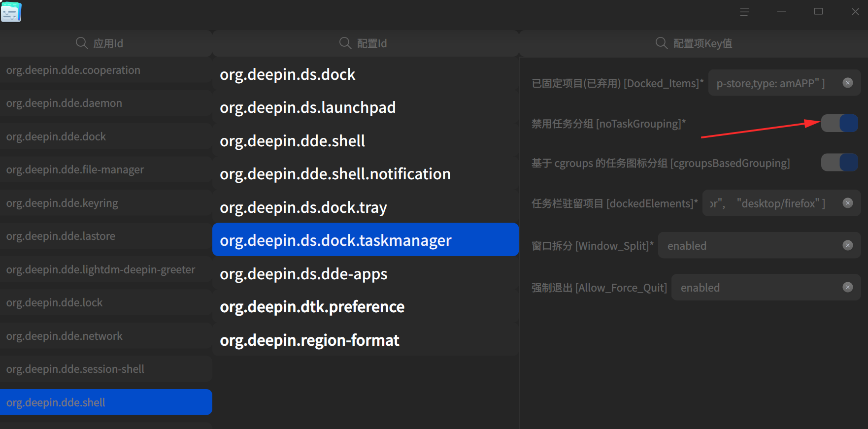Click the search icon beside 应用Id
This screenshot has height=429, width=868.
pos(82,43)
